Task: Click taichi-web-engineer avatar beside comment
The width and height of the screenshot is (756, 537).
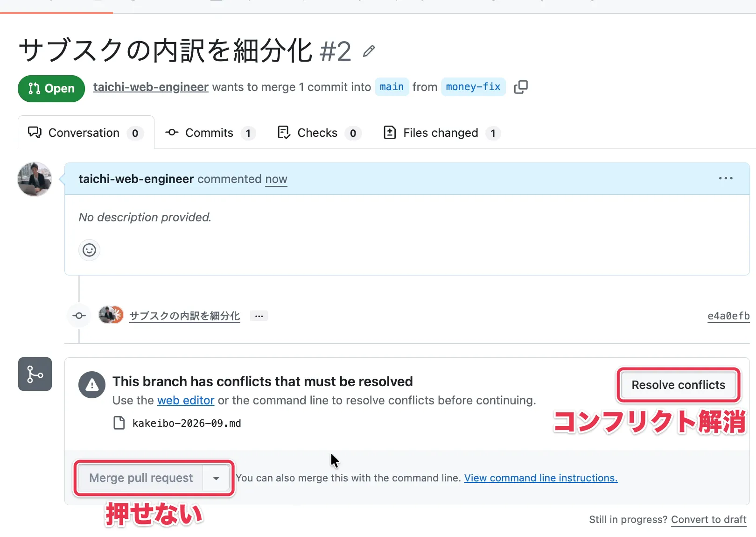Action: pos(35,179)
